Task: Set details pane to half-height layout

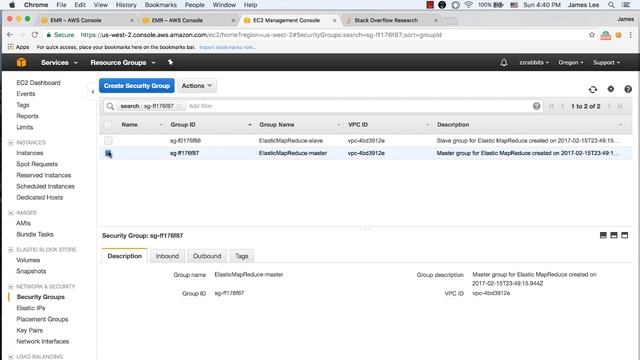Action: (613, 235)
